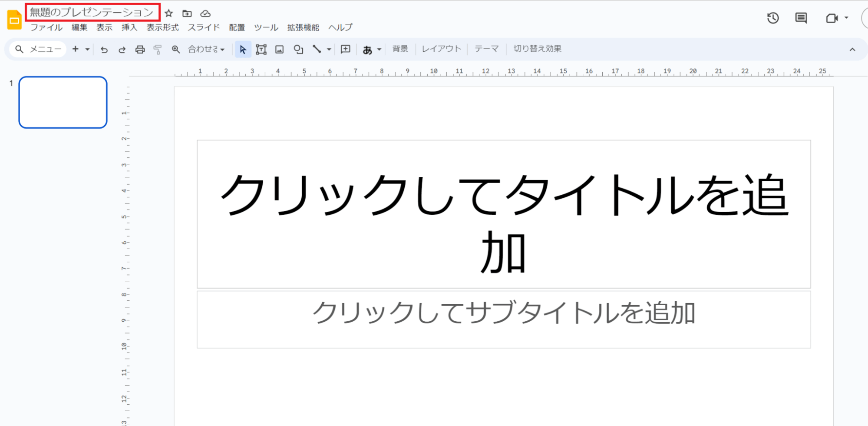Expand the line tool dropdown arrow

(x=329, y=50)
